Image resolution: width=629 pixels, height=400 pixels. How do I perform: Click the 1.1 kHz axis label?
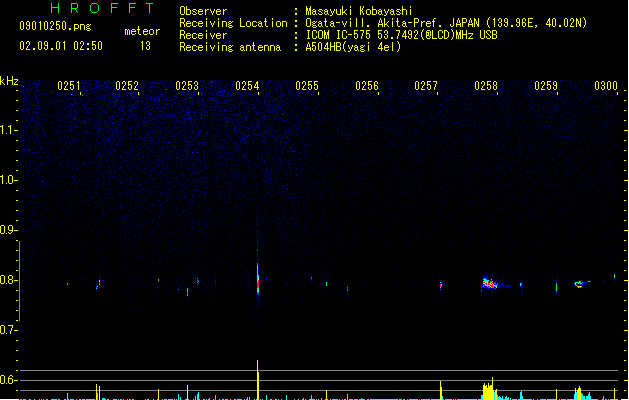pyautogui.click(x=8, y=130)
